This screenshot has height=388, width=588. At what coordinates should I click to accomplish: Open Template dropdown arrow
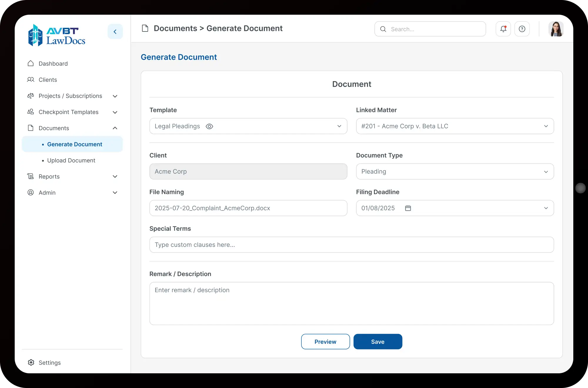click(339, 126)
